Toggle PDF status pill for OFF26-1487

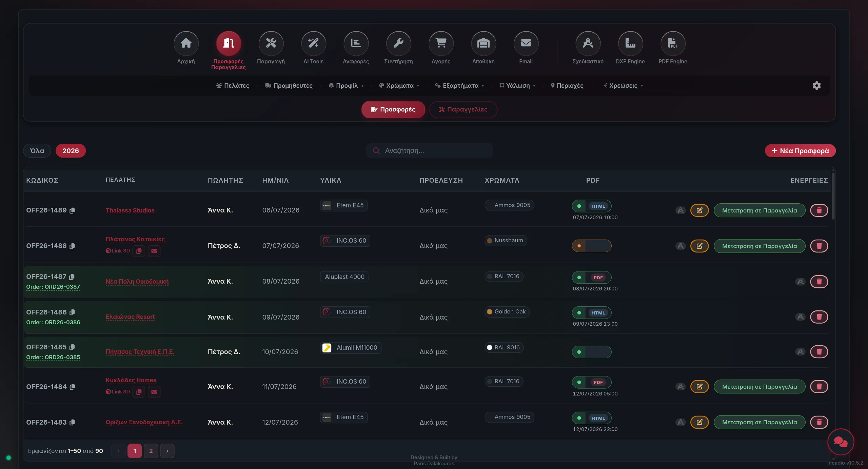point(592,278)
